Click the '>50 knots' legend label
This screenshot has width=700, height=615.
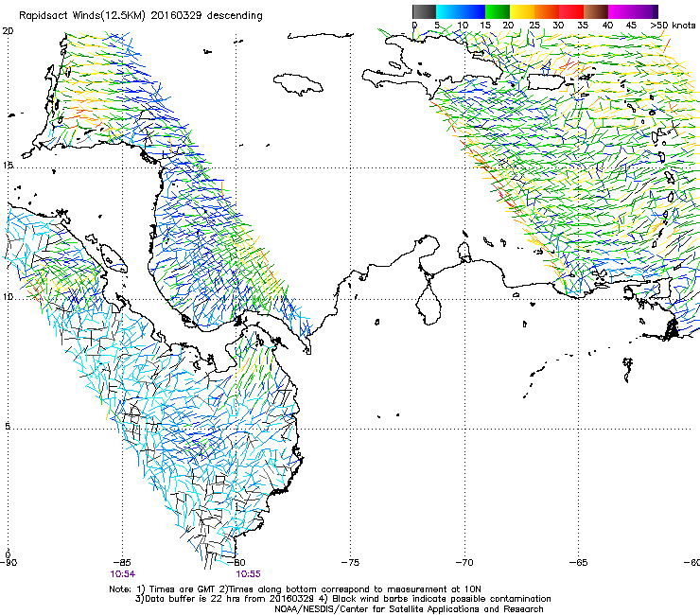point(673,26)
